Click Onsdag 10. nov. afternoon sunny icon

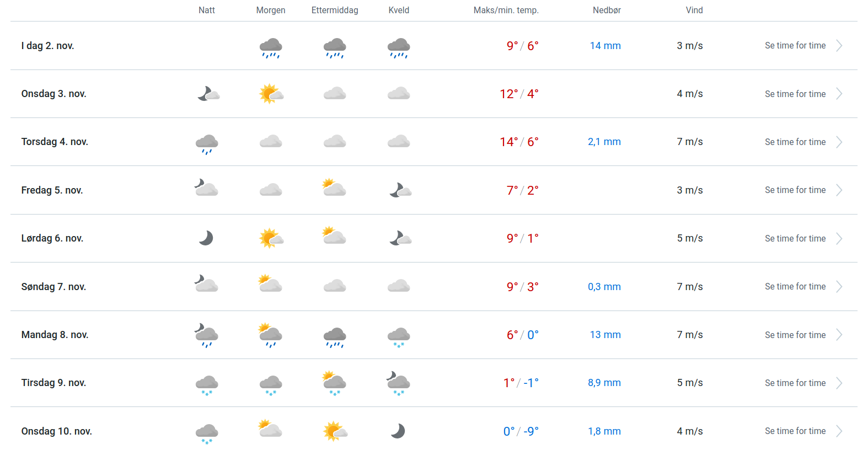coord(335,431)
